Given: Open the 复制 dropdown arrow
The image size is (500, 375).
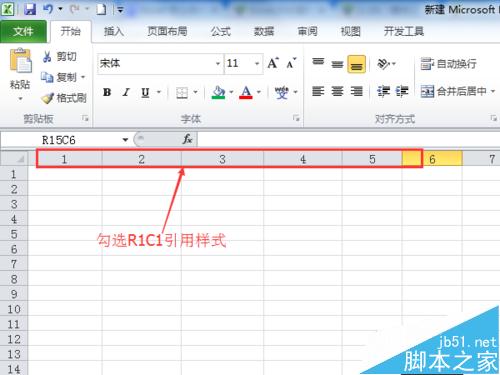Looking at the screenshot, I should pyautogui.click(x=83, y=77).
